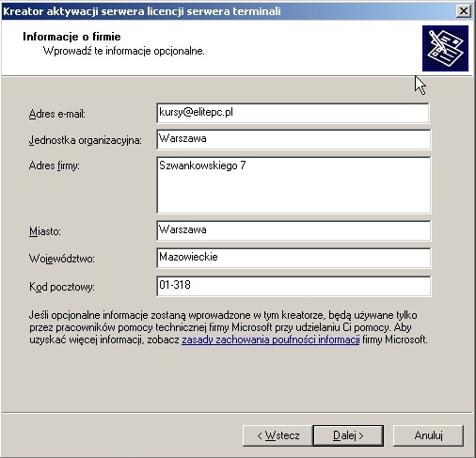Click the Województwo label
This screenshot has width=476, height=458.
[x=62, y=259]
